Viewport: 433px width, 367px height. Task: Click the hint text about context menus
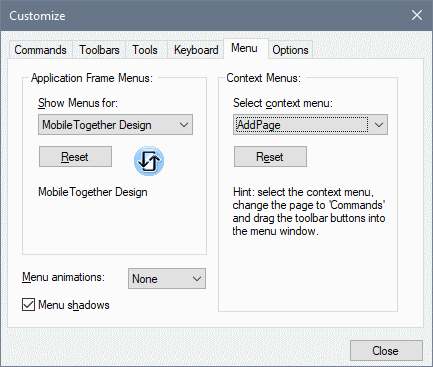(309, 211)
